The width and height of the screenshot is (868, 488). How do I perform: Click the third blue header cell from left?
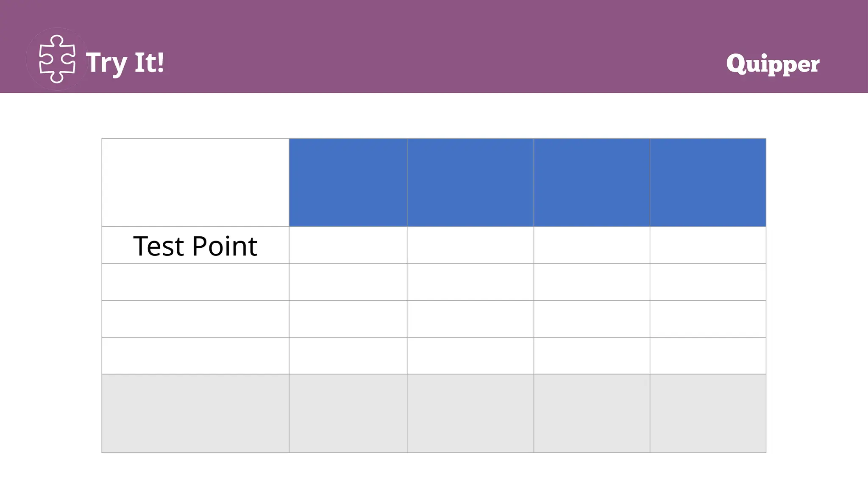(592, 183)
